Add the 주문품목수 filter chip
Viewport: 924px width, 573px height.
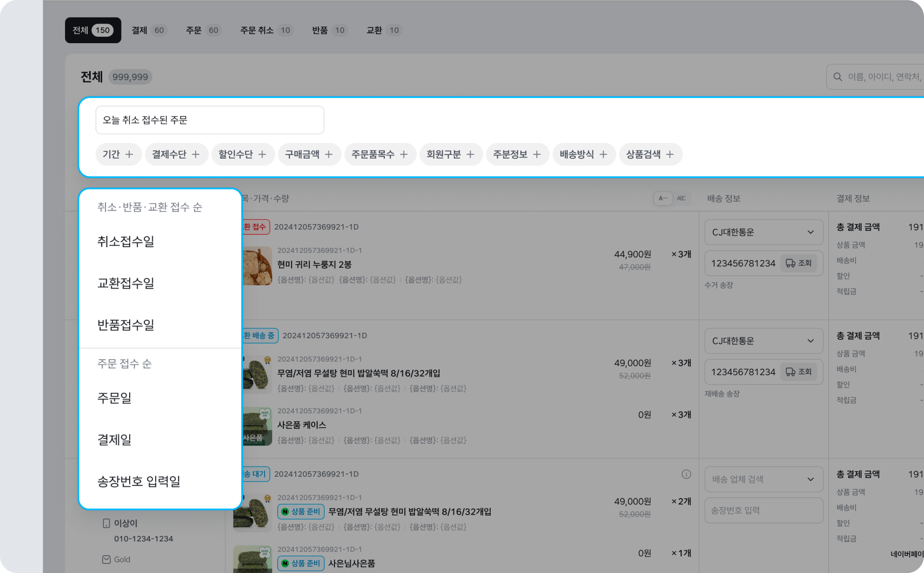coord(380,154)
